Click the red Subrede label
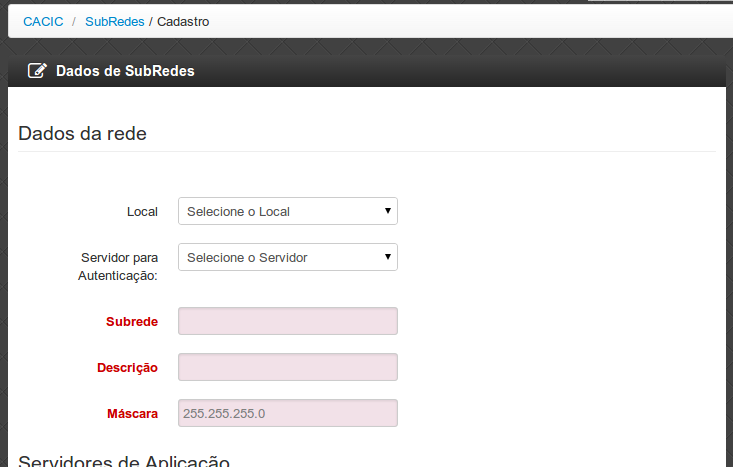 tap(132, 322)
